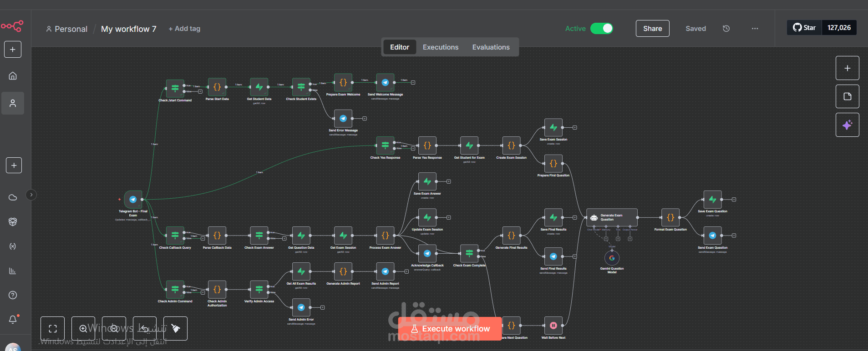Click the create-new plus button under the logo
This screenshot has width=868, height=351.
pyautogui.click(x=13, y=49)
